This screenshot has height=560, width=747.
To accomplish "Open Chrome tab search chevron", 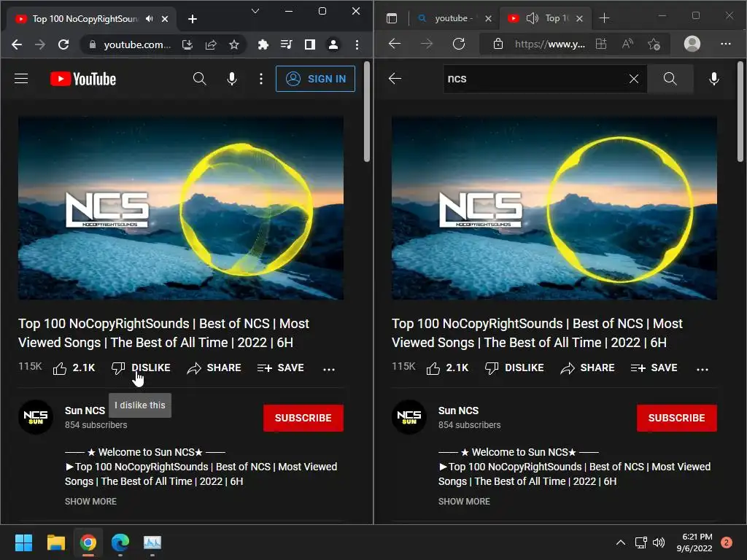I will pos(255,11).
